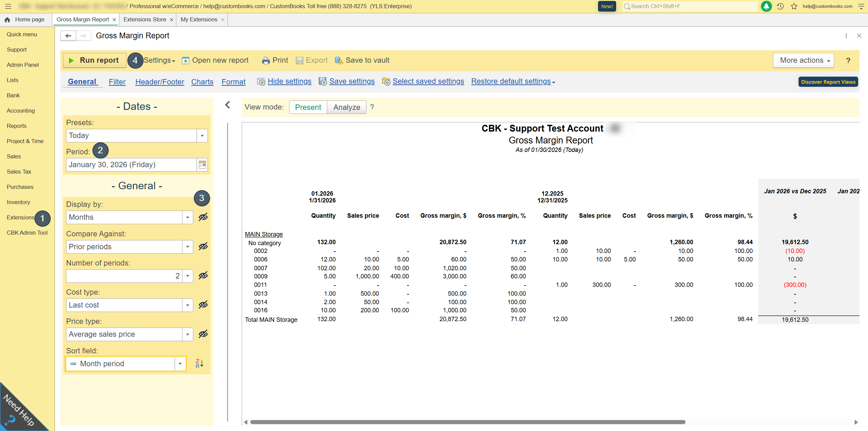Toggle visibility eye for Price type
Image resolution: width=868 pixels, height=431 pixels.
203,334
